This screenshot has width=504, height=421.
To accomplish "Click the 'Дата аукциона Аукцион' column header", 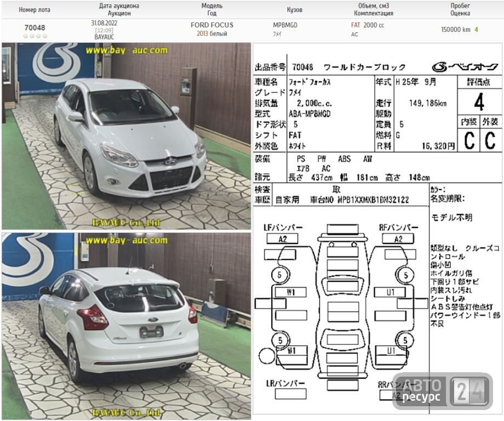I will click(x=119, y=10).
